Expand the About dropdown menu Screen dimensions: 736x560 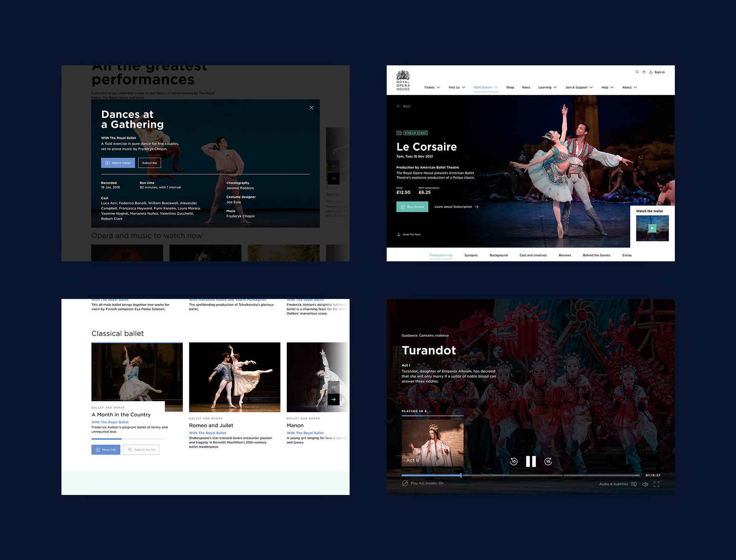click(x=630, y=87)
